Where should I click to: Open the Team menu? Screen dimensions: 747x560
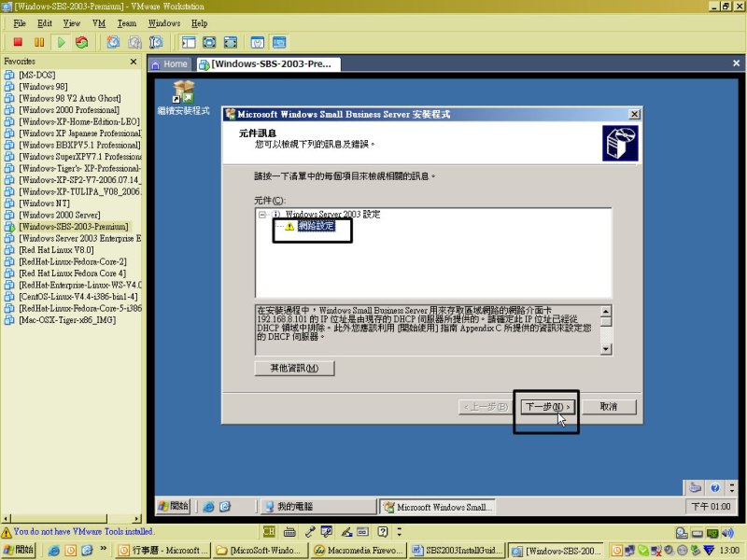click(127, 23)
